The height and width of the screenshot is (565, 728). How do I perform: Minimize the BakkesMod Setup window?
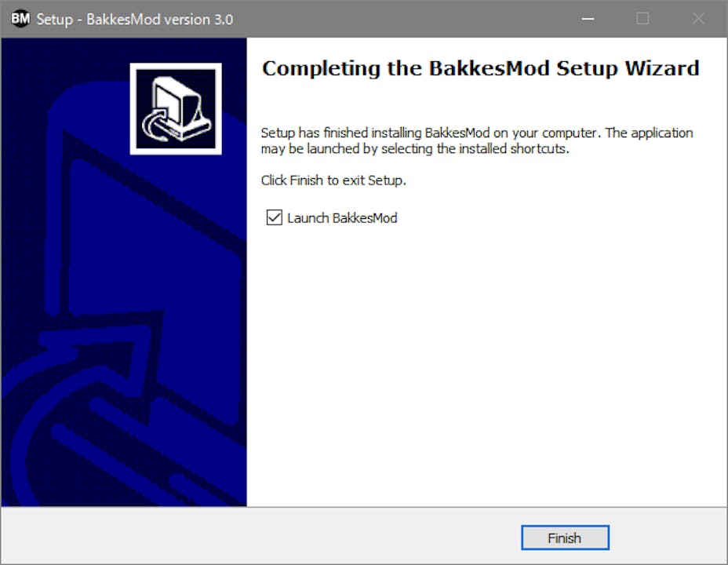pyautogui.click(x=588, y=19)
